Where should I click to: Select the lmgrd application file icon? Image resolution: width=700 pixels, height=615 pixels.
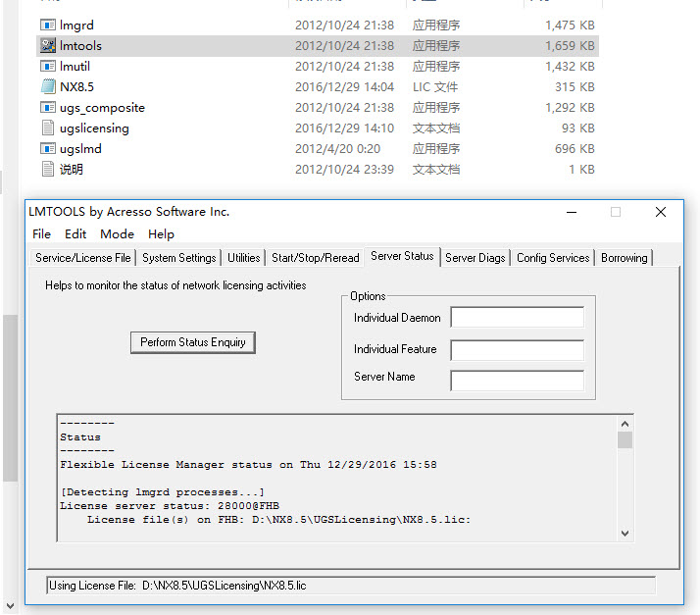tap(48, 25)
